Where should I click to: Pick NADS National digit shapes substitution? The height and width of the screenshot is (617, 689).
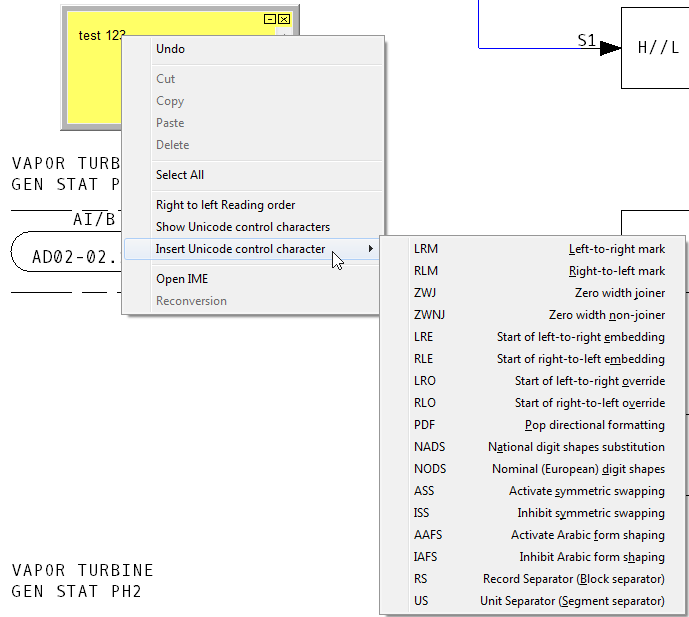click(x=533, y=446)
